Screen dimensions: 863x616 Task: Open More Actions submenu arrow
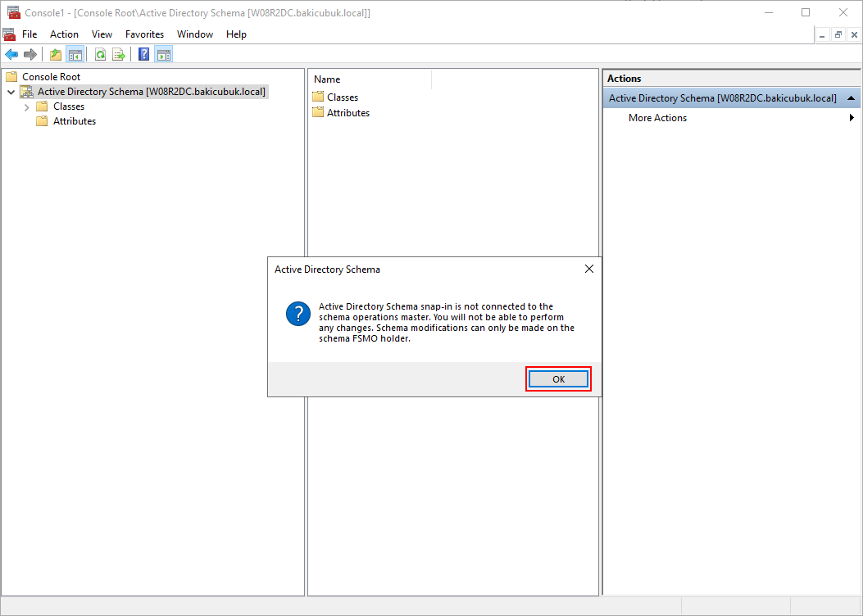(852, 118)
